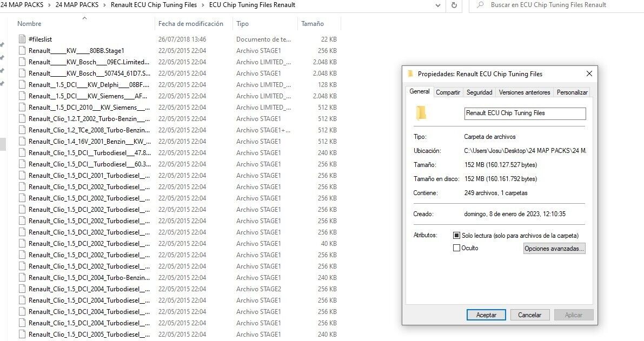Close the Propiedades dialog

(x=589, y=73)
